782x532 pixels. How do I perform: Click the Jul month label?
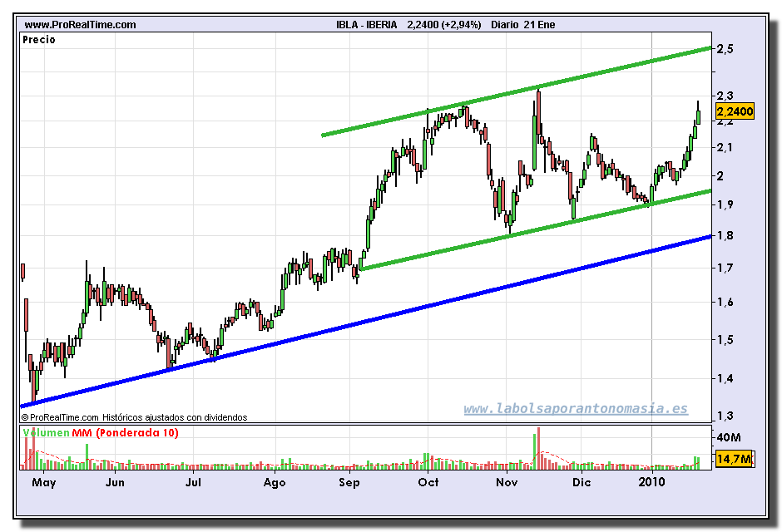point(193,482)
